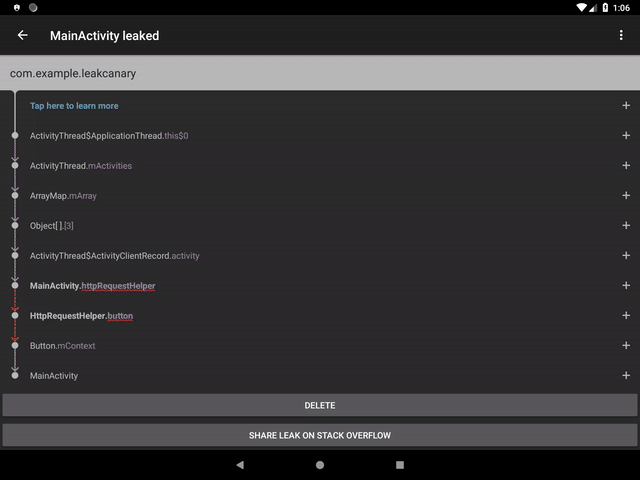Tap the LeakCanary notification icon in status bar
Image resolution: width=640 pixels, height=480 pixels.
coord(17,7)
